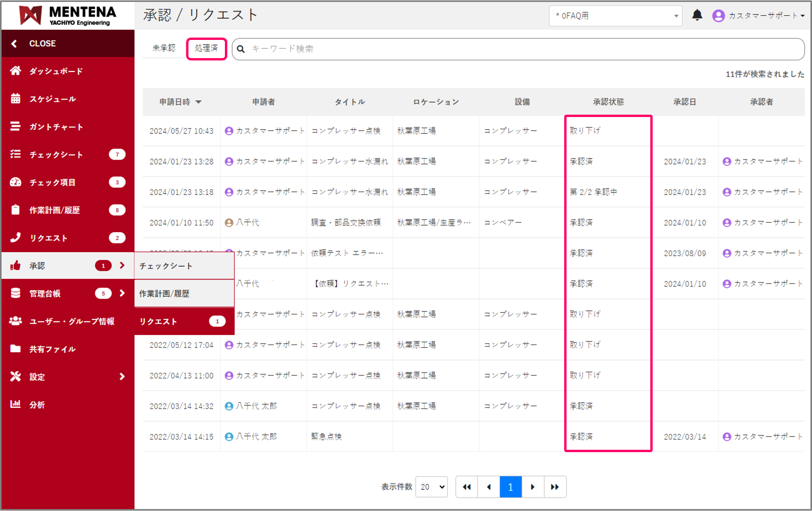The height and width of the screenshot is (511, 812).
Task: Switch to the 未承認 tab
Action: (x=164, y=48)
